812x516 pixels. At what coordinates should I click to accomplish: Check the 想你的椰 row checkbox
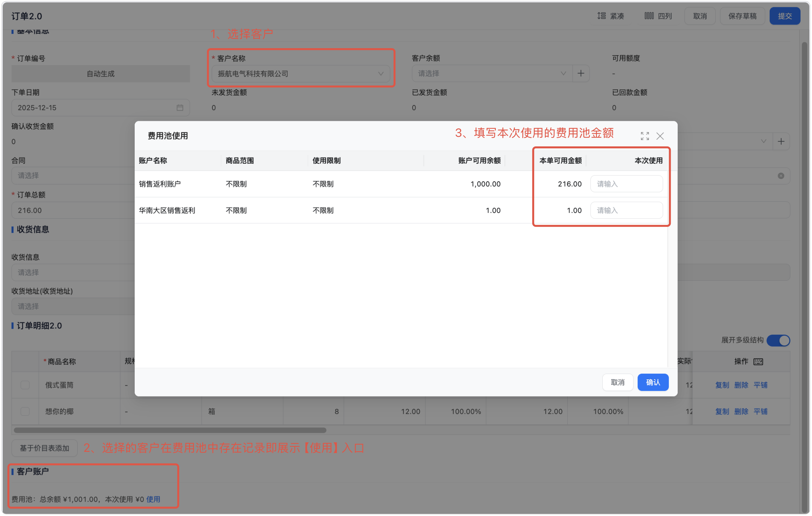tap(25, 412)
